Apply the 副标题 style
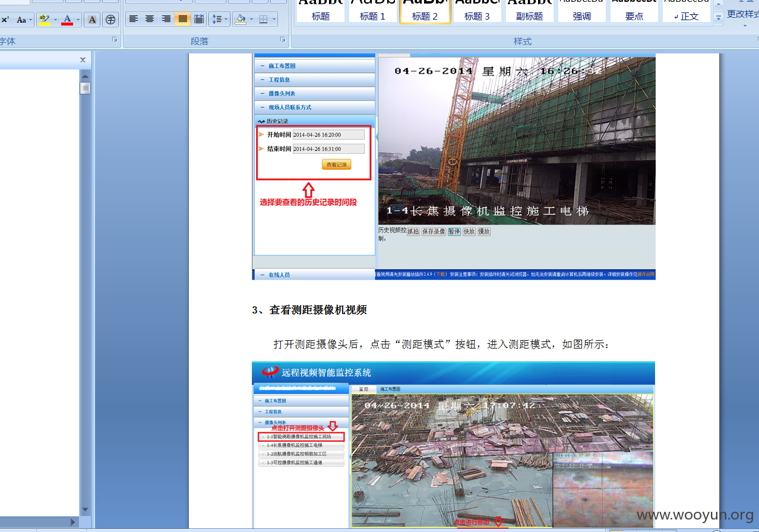The height and width of the screenshot is (532, 759). (x=530, y=11)
